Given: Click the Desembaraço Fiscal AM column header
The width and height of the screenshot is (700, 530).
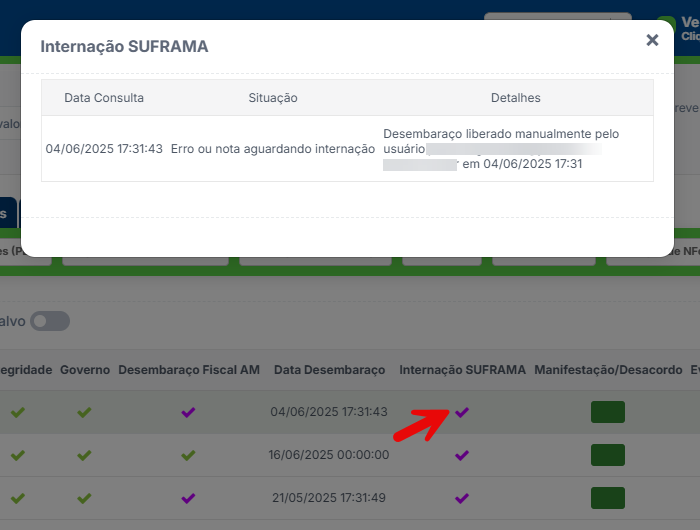Looking at the screenshot, I should tap(189, 370).
